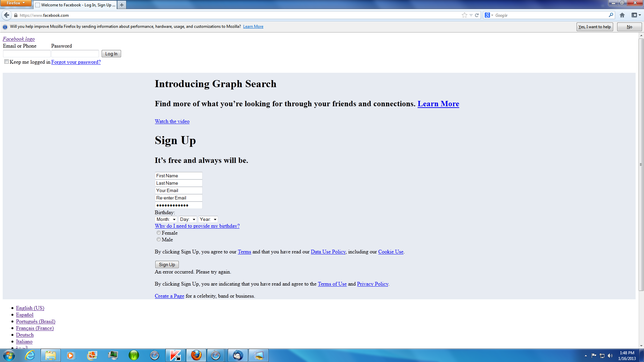Click the network tray icon
Viewport: 644px width, 362px height.
click(x=602, y=356)
